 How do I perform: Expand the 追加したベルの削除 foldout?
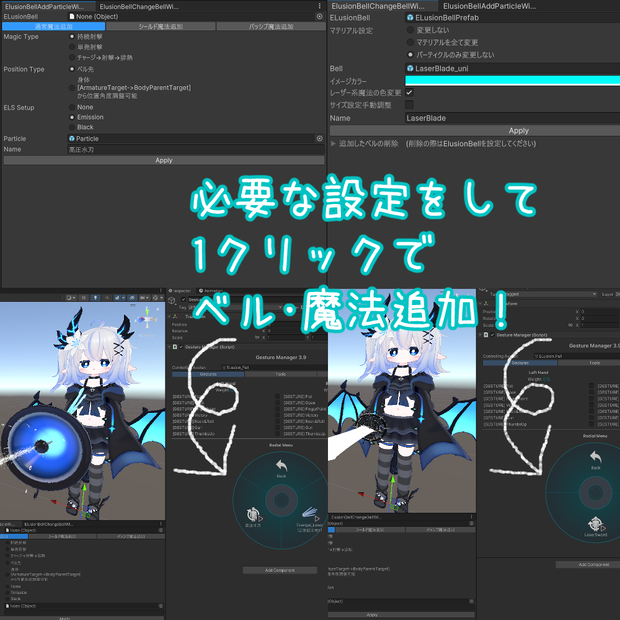click(x=333, y=144)
